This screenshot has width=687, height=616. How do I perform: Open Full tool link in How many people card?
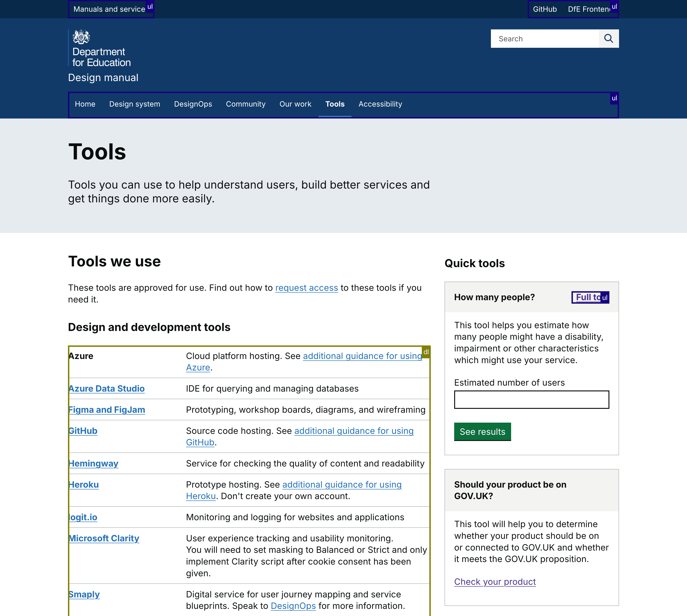click(x=590, y=297)
